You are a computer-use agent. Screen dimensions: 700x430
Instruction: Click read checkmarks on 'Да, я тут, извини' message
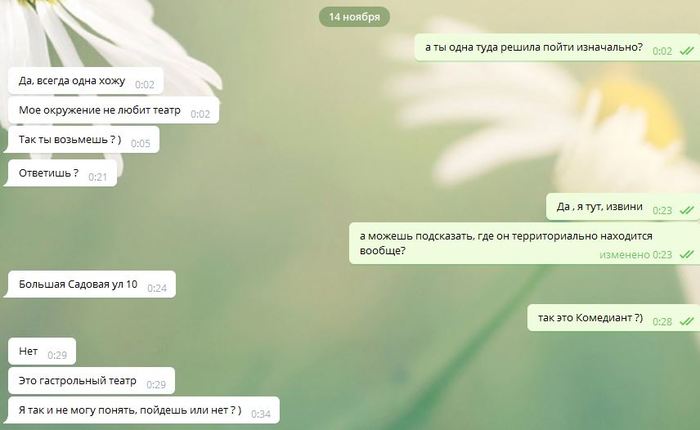tap(687, 210)
